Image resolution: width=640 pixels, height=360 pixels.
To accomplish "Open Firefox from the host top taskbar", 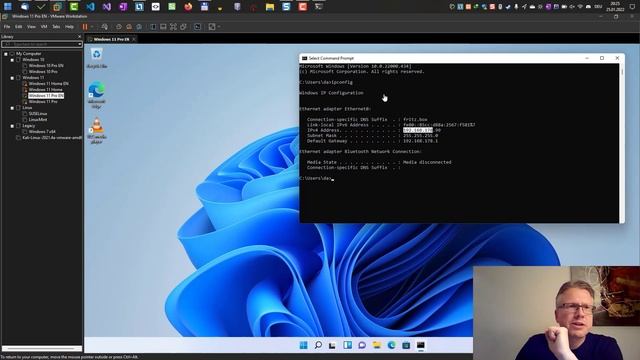I will click(188, 7).
